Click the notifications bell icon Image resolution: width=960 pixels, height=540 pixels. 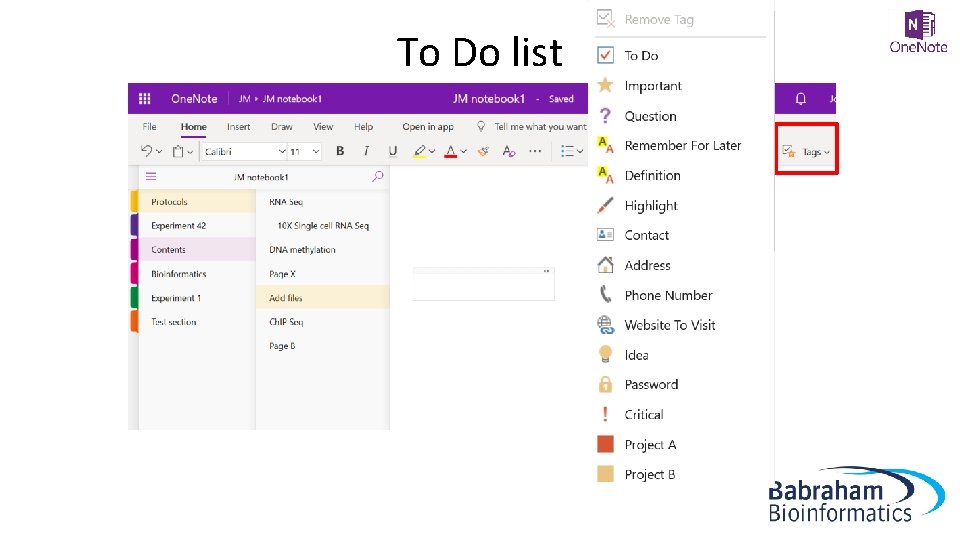click(x=800, y=99)
